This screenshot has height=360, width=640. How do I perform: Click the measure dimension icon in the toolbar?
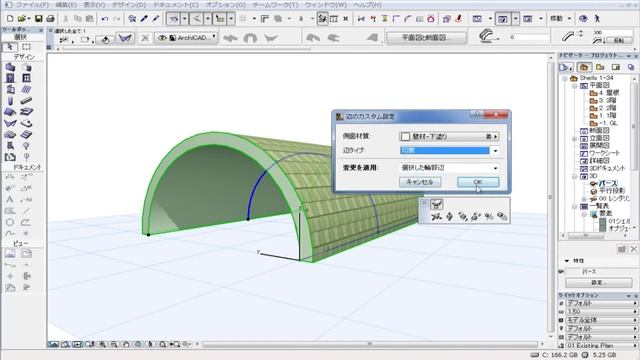(x=361, y=19)
